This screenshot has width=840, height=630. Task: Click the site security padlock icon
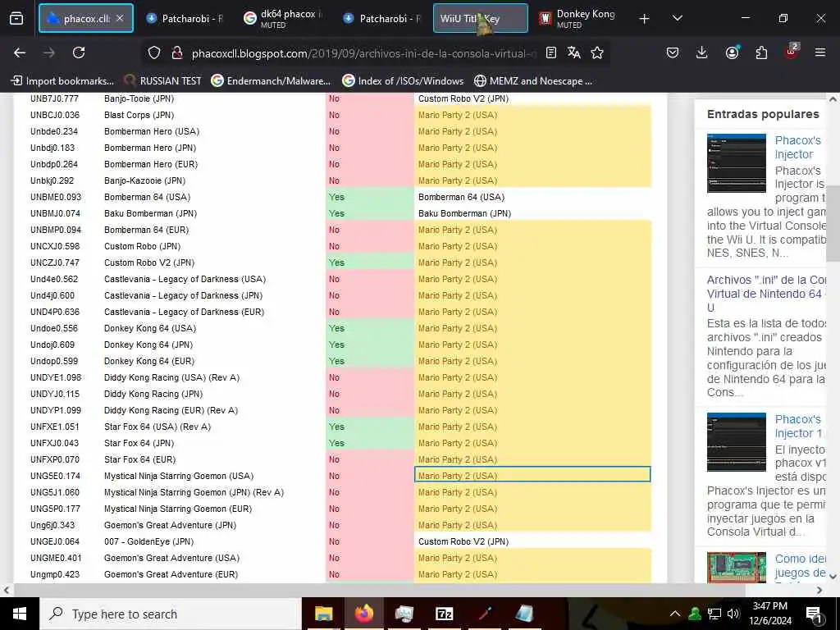point(177,52)
